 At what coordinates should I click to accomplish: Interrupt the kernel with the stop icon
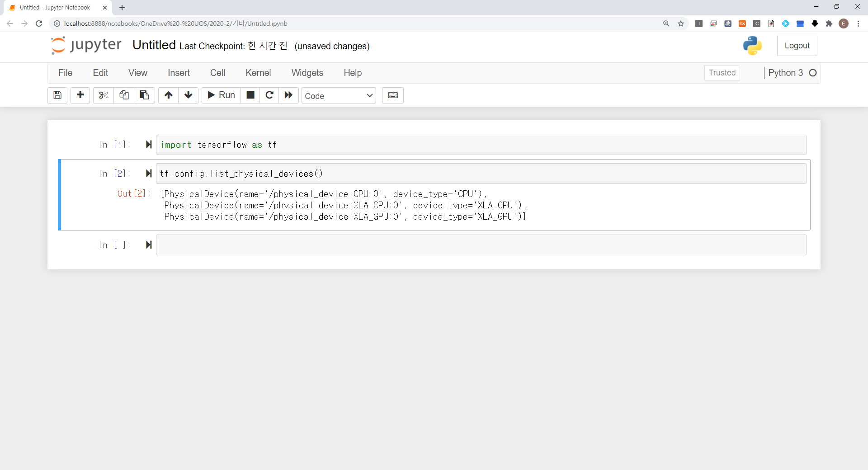(250, 95)
